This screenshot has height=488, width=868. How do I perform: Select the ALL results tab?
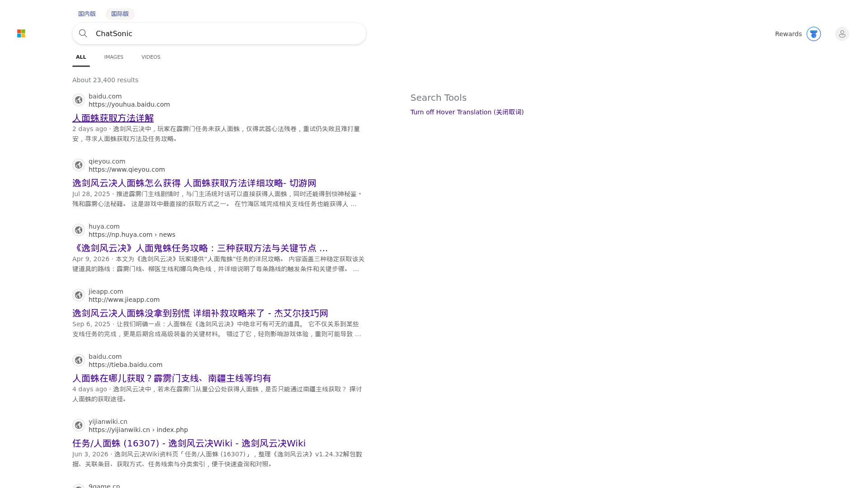(x=81, y=57)
